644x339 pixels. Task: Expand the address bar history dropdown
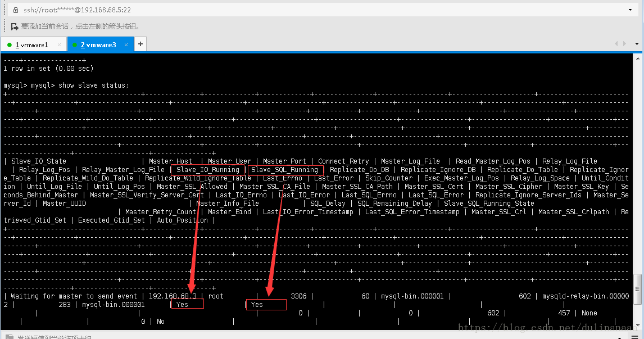(631, 10)
